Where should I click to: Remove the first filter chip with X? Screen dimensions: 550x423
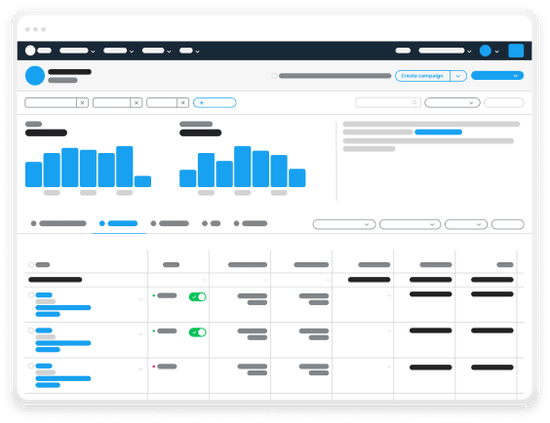tap(82, 103)
